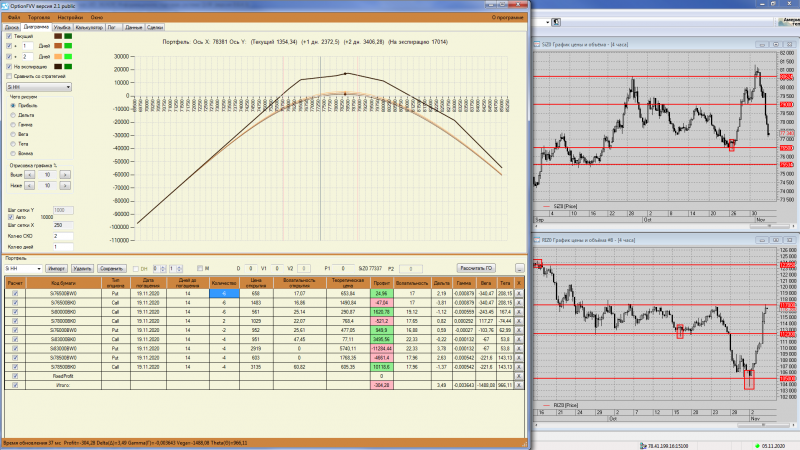Click the small button right of Рассчитать ГО
Viewport: 800px width, 450px height.
pos(519,268)
